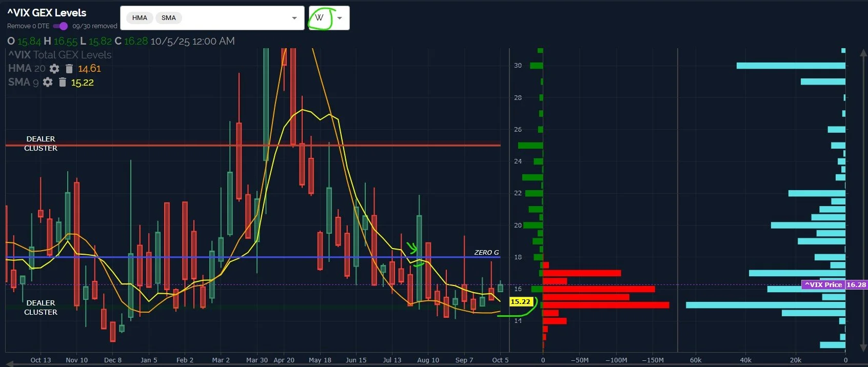Click the ZERO G level label
This screenshot has height=367, width=868.
click(486, 252)
